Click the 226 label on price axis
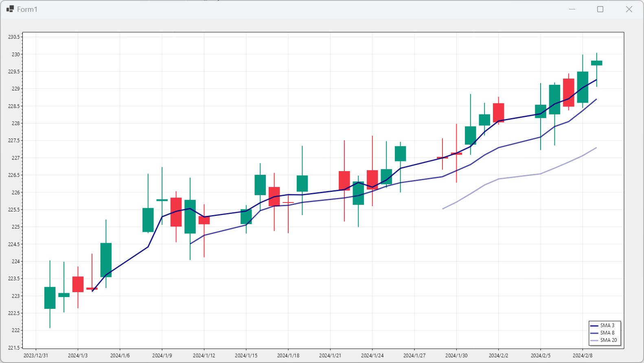The height and width of the screenshot is (363, 644). click(15, 192)
